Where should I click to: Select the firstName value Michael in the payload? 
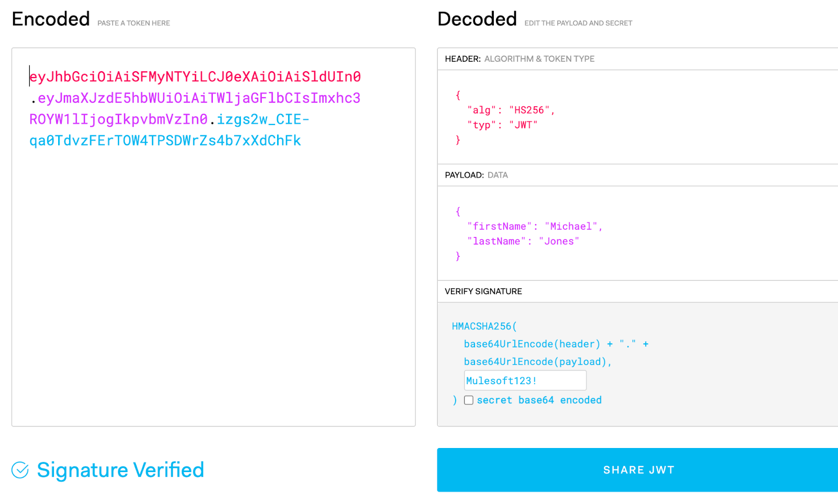[571, 226]
